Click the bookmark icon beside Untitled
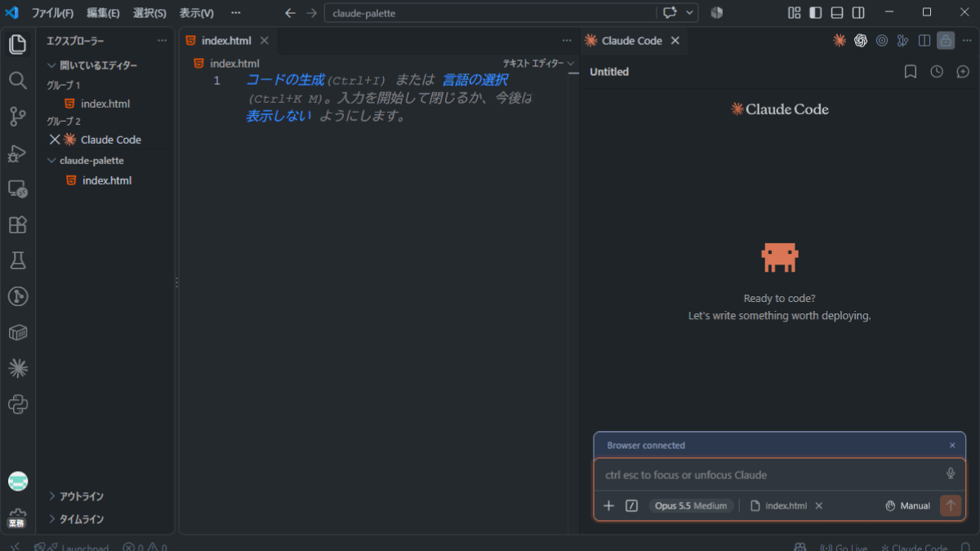980x551 pixels. [x=911, y=72]
